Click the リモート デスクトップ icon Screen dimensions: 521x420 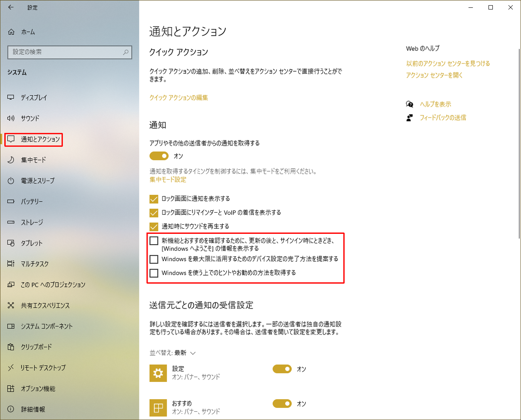point(11,368)
